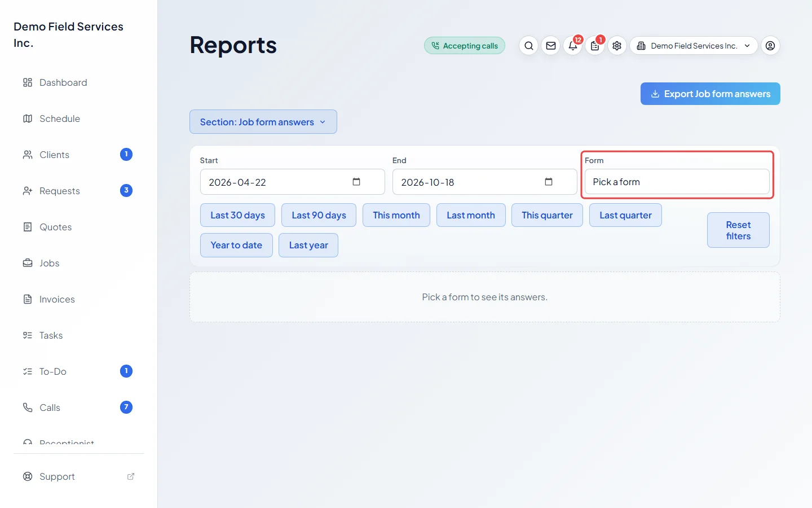
Task: Click the Support external link icon
Action: (x=131, y=476)
